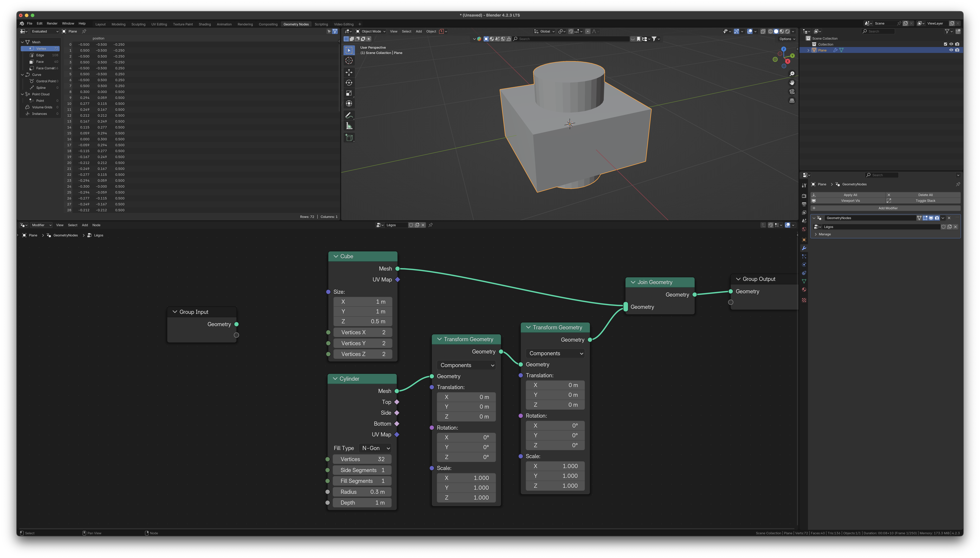Toggle GeometryNodes modifier render display

pos(937,218)
